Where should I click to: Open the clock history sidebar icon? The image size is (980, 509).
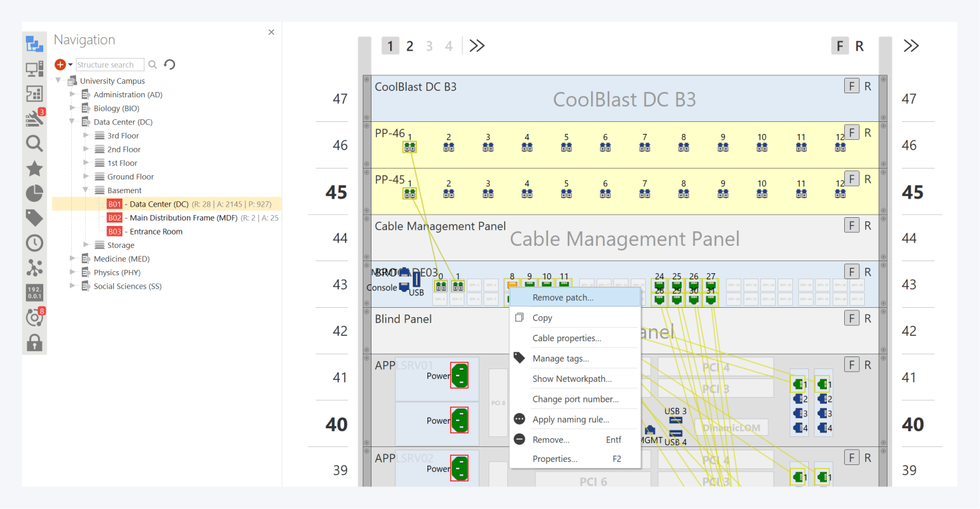[x=35, y=243]
